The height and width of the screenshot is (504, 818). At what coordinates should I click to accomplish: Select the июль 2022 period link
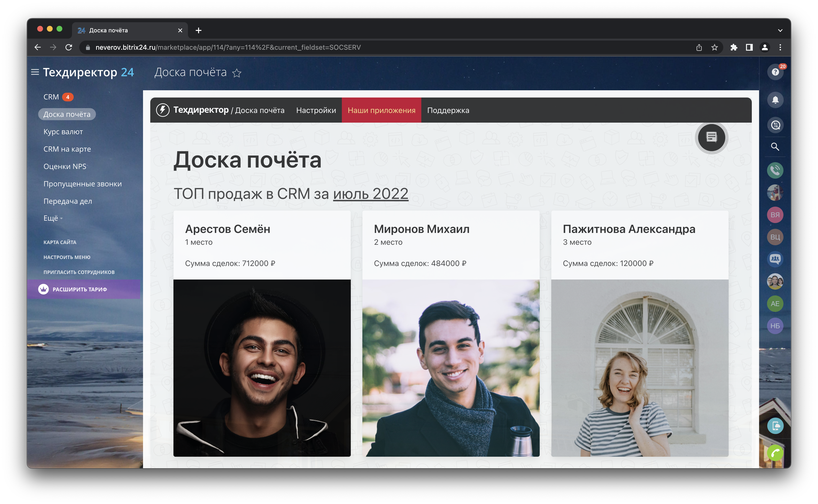(x=370, y=194)
